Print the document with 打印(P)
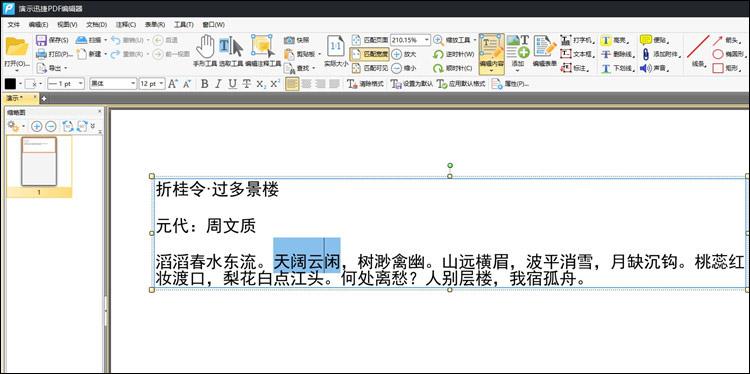 (54, 54)
